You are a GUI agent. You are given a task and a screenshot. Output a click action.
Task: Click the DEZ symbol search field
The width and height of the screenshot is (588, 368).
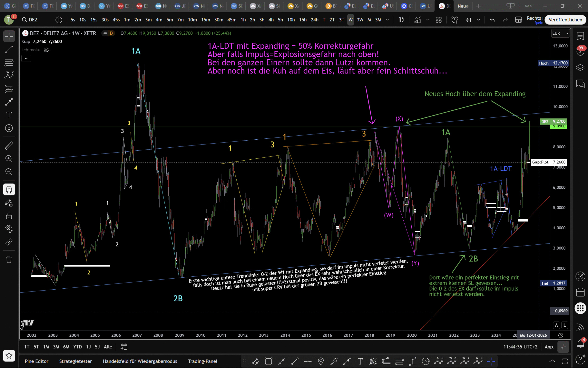tap(33, 20)
